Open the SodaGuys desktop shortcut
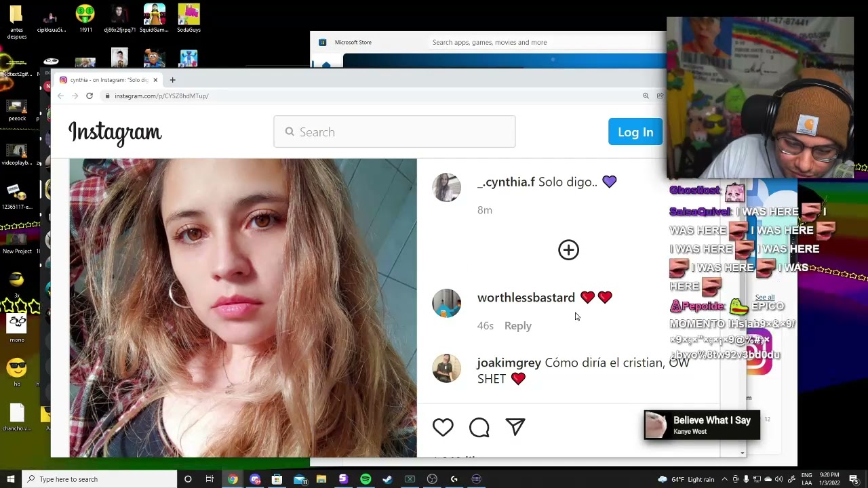This screenshot has height=488, width=868. 189,18
